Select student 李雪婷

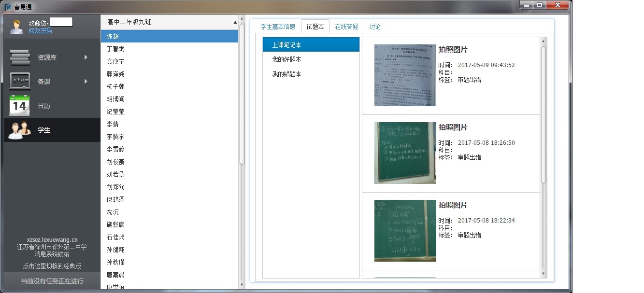pyautogui.click(x=170, y=149)
